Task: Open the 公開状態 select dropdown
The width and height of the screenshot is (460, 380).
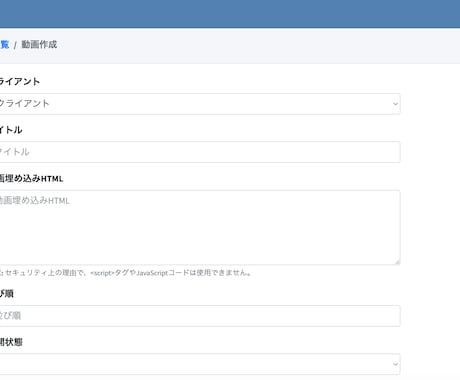Action: click(x=200, y=364)
